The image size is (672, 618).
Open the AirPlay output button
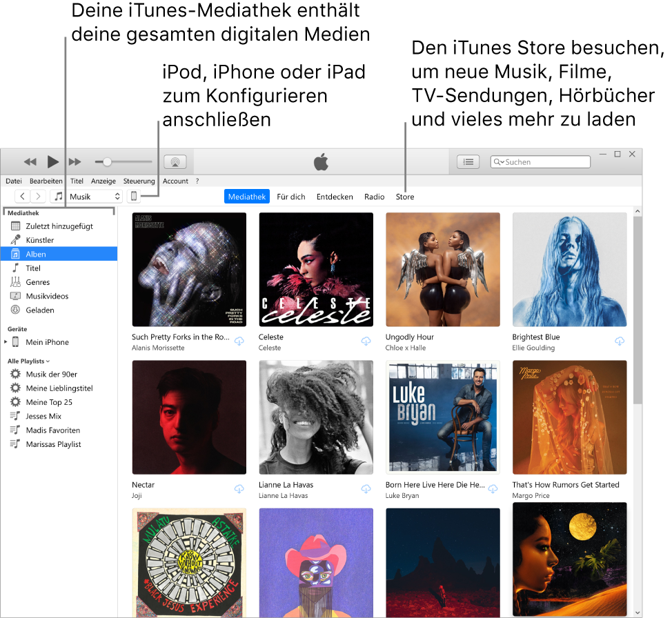point(175,162)
